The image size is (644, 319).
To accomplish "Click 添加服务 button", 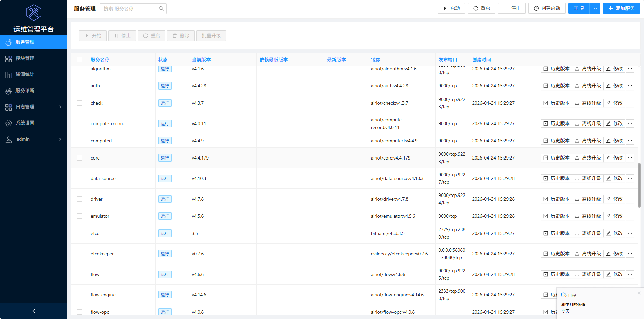I will tap(621, 8).
